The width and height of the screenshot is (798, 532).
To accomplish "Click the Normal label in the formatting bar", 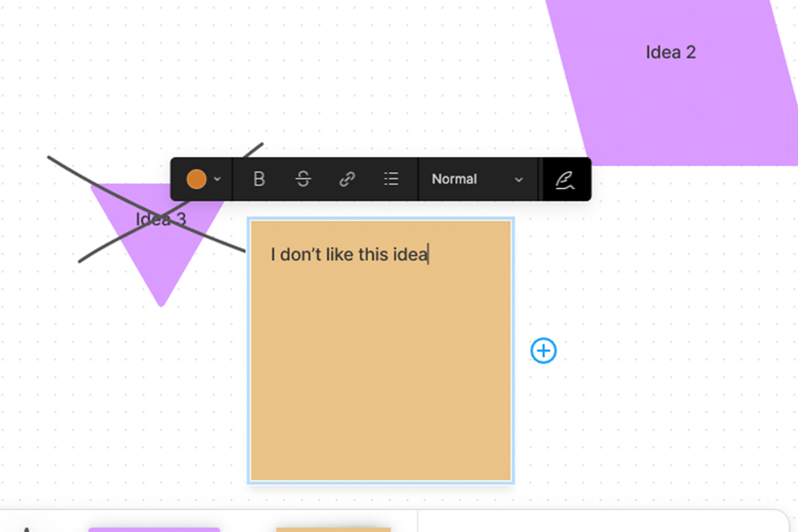I will (x=454, y=179).
